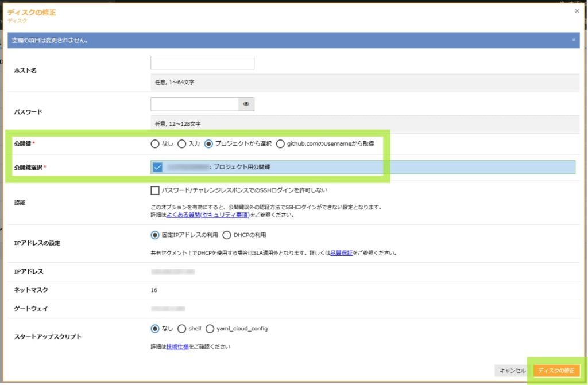Select 入力 for 公開鍵

pos(181,144)
